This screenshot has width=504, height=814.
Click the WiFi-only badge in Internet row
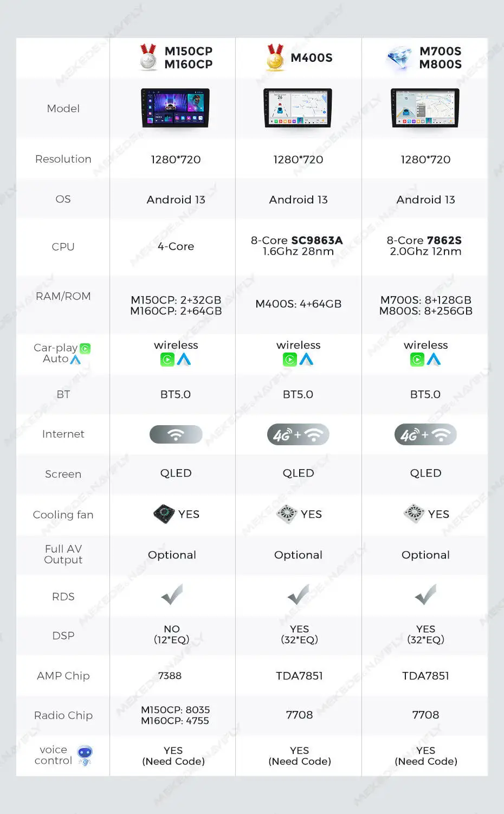[176, 434]
